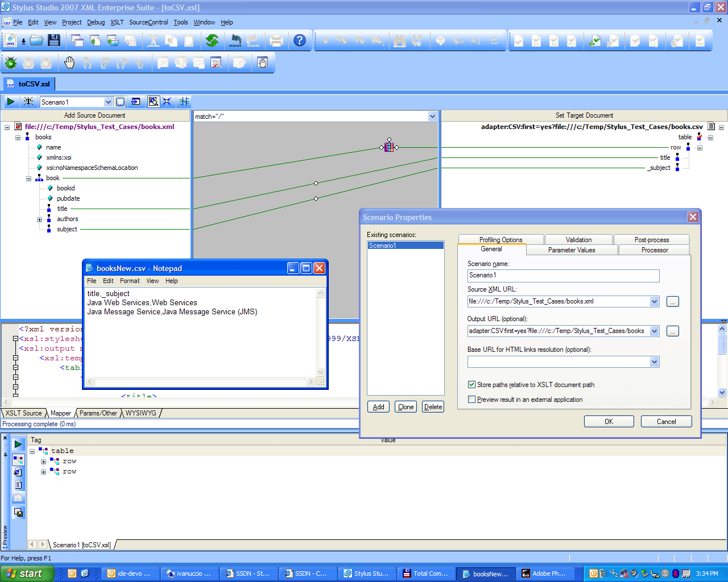728x582 pixels.
Task: Switch preview to Internet Explorer browser view icon
Action: coord(18,472)
